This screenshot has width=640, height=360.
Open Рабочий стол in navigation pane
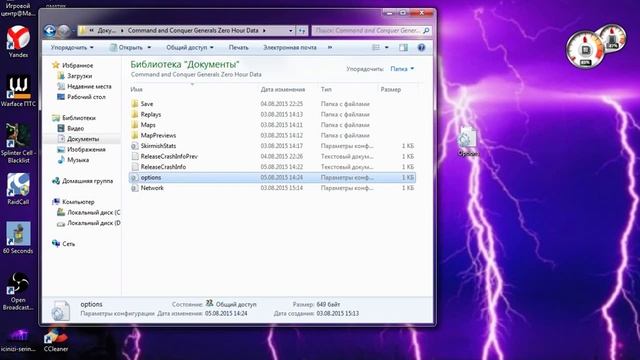point(86,97)
